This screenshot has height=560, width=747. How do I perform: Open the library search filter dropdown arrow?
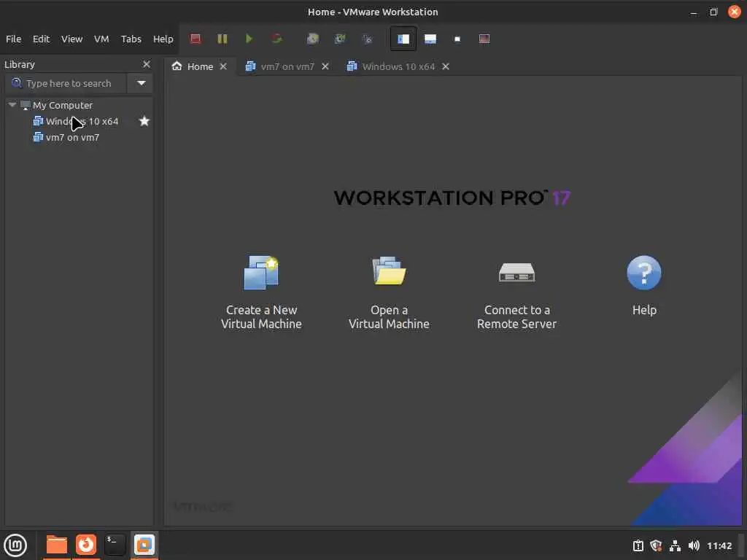pos(141,83)
